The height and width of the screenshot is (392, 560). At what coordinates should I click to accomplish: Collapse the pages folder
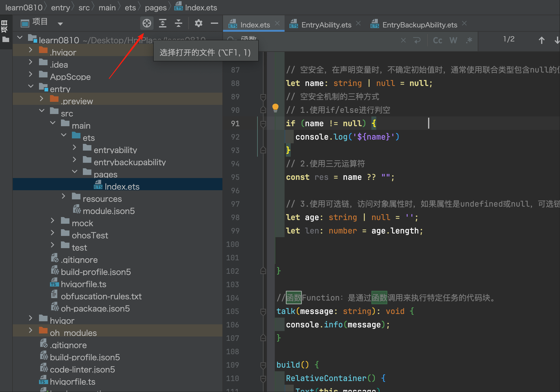75,172
